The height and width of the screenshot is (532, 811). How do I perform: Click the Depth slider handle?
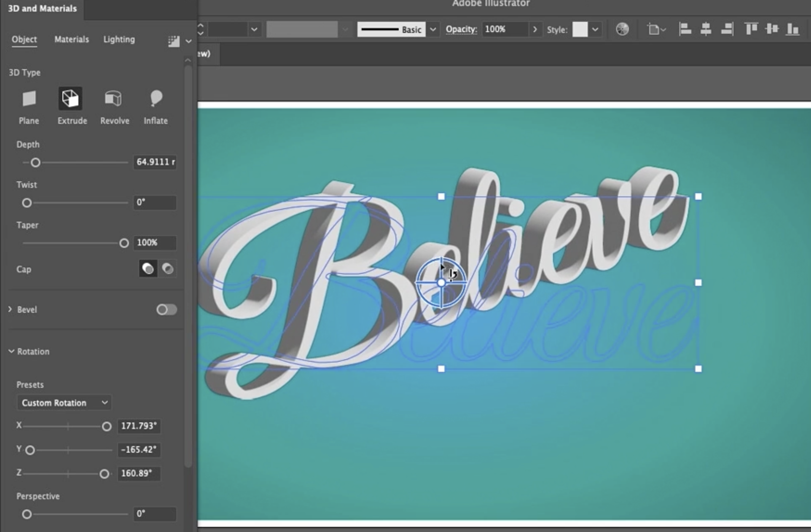tap(35, 162)
